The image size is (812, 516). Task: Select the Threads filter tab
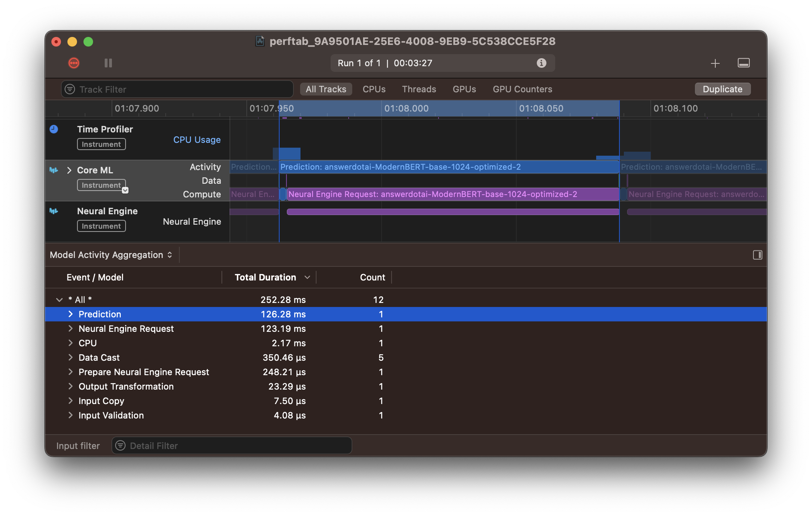pos(419,89)
